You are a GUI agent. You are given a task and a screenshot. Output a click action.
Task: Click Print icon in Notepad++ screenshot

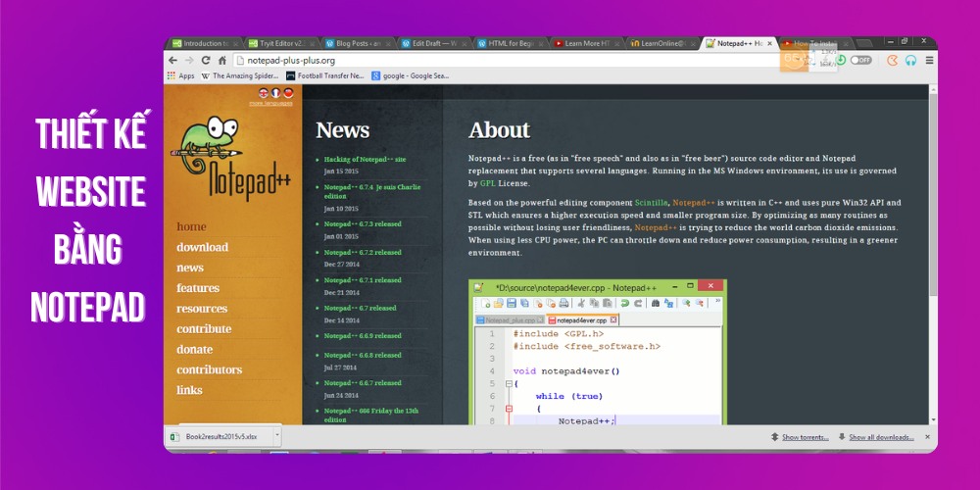563,303
